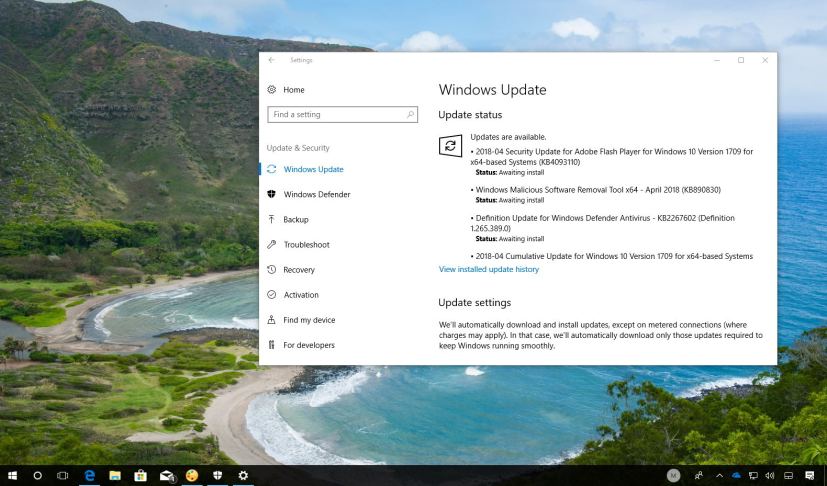827x486 pixels.
Task: Click the Settings gear taskbar icon
Action: click(x=243, y=475)
